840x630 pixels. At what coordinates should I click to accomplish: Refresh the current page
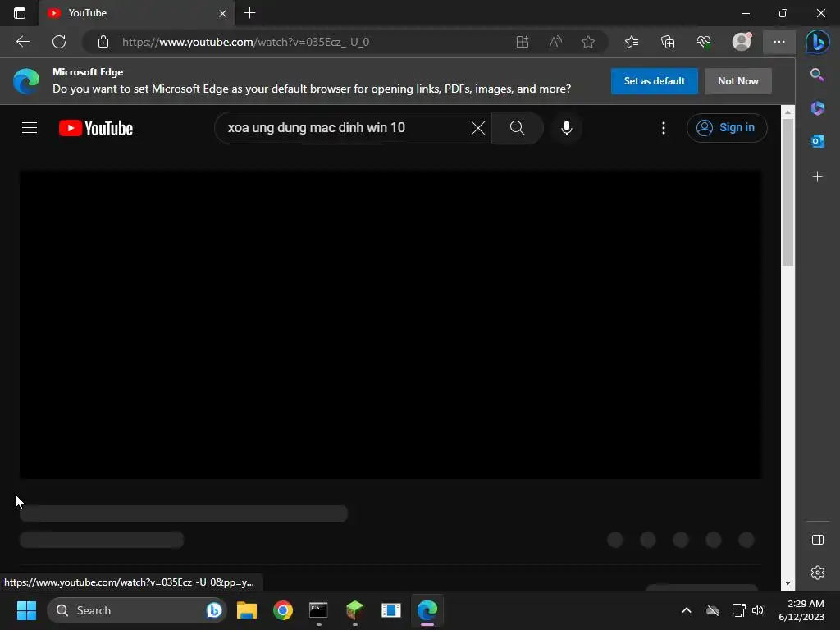59,42
